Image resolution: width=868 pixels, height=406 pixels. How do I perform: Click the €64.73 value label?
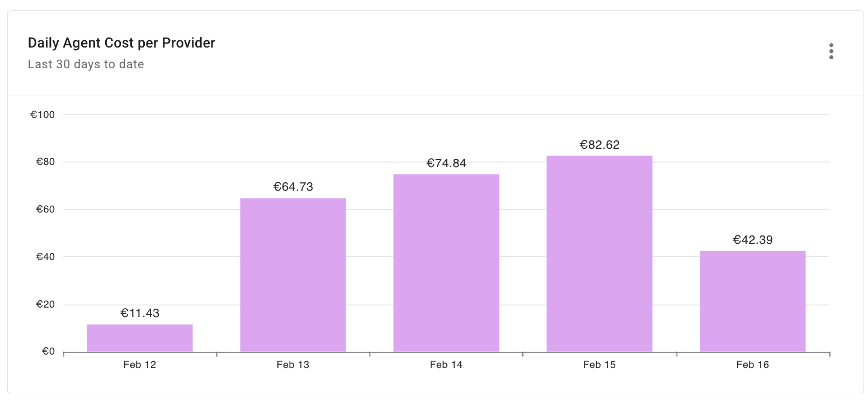coord(293,187)
